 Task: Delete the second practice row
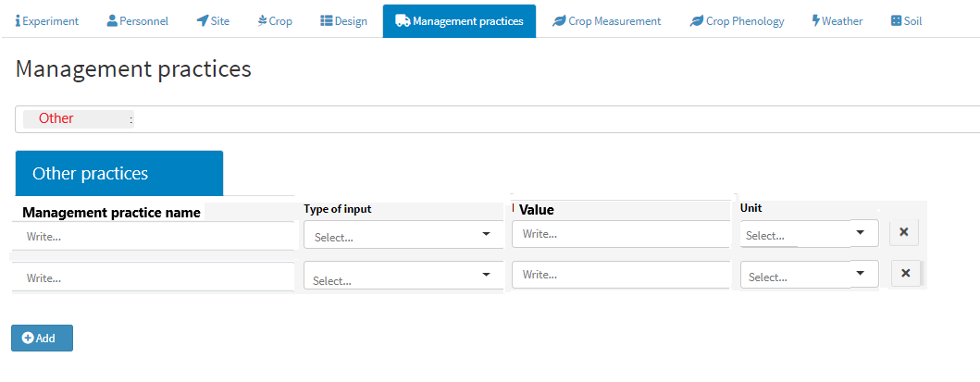(906, 274)
